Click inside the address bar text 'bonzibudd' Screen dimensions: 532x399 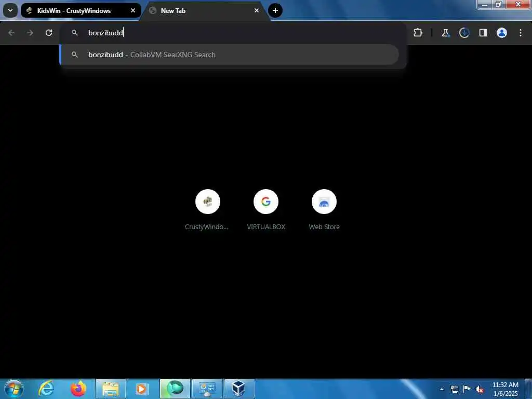click(105, 33)
